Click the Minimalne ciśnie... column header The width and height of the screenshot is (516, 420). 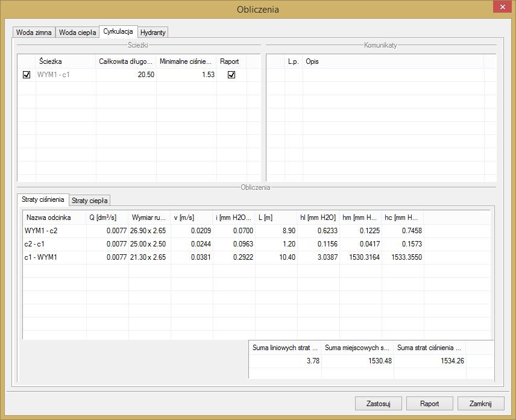[x=186, y=61]
